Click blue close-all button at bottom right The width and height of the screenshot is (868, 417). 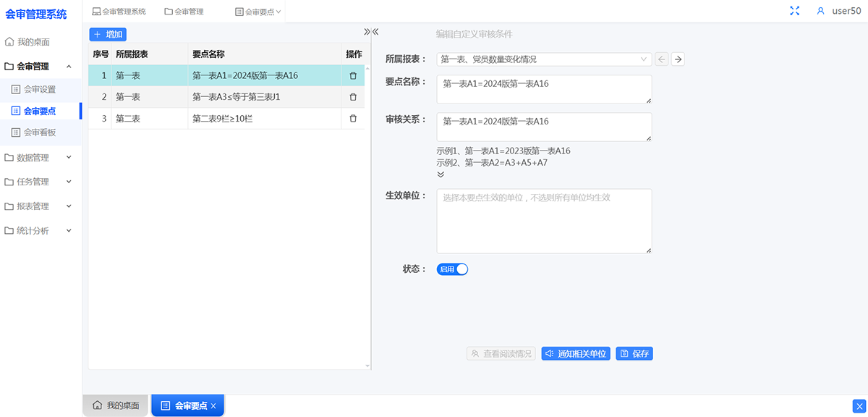pos(859,406)
